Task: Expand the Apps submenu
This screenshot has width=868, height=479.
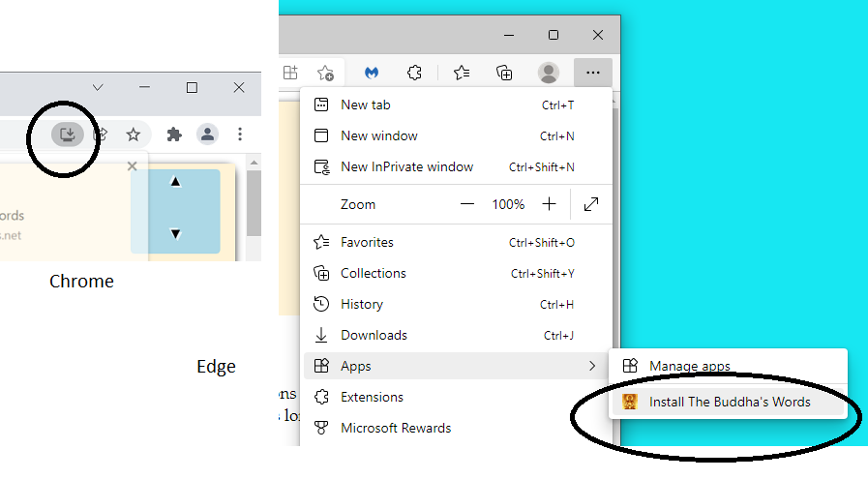Action: [x=456, y=366]
